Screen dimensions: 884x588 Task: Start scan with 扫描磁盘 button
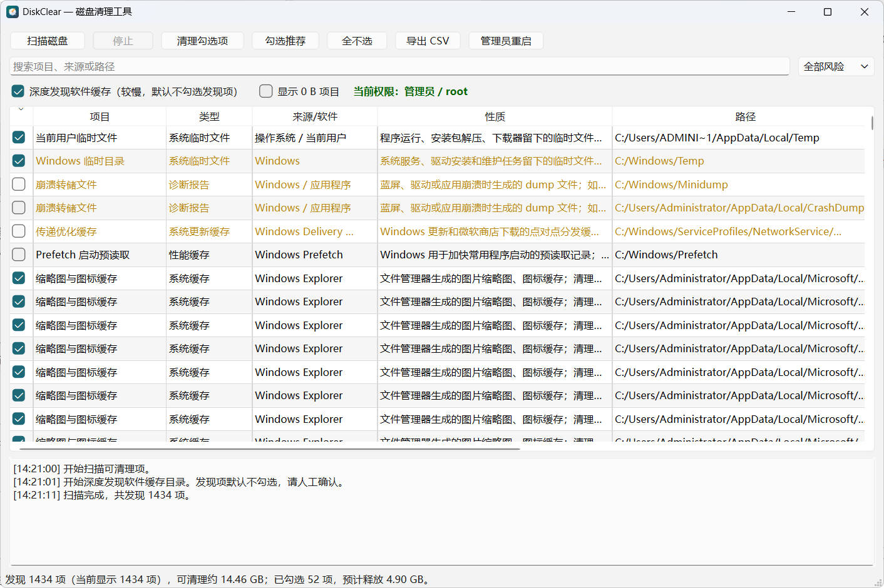48,41
